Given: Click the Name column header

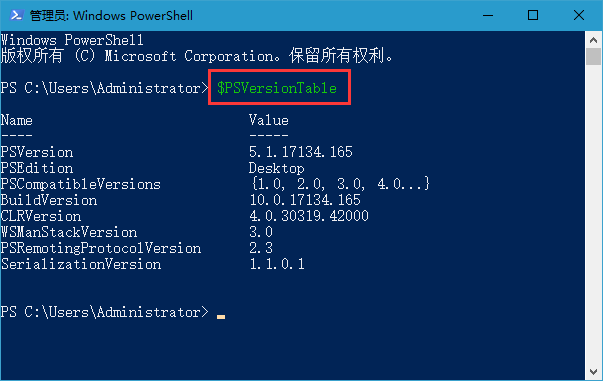Looking at the screenshot, I should pyautogui.click(x=17, y=120).
